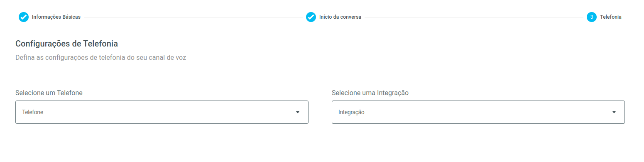Return to the Início da conversa step
The width and height of the screenshot is (644, 162).
tap(340, 17)
